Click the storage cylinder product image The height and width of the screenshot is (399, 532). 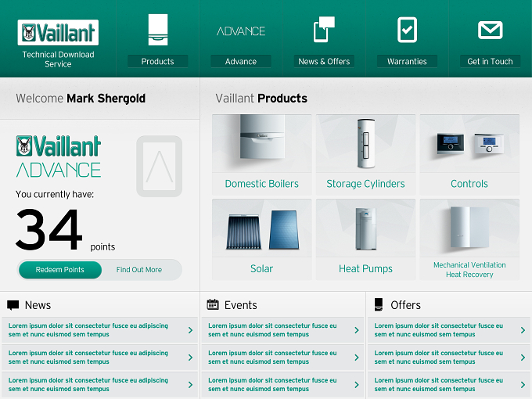(366, 143)
